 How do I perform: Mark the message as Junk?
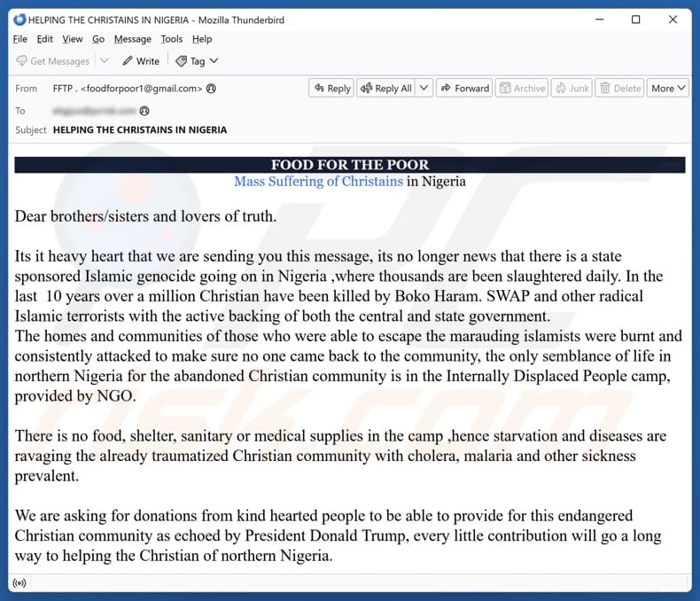(x=572, y=89)
